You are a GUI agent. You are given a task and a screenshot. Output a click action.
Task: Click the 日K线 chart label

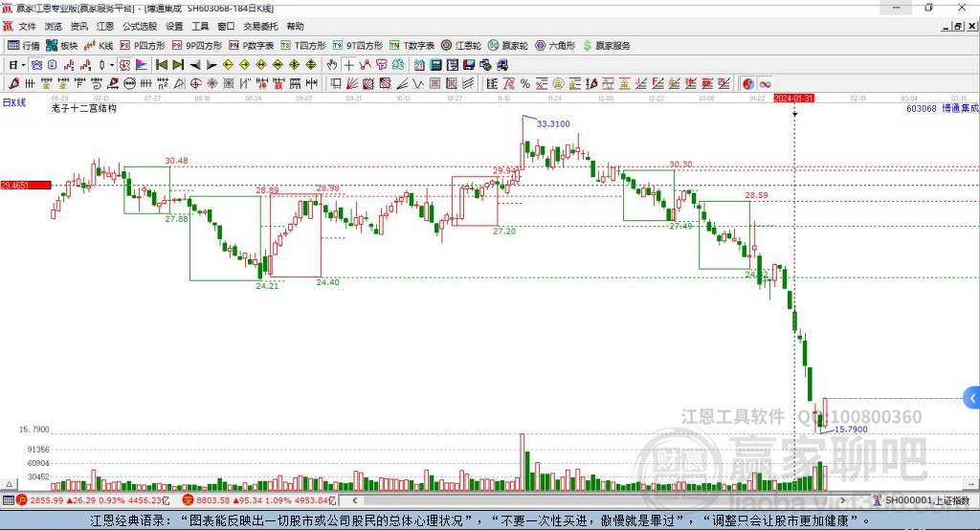pos(13,102)
